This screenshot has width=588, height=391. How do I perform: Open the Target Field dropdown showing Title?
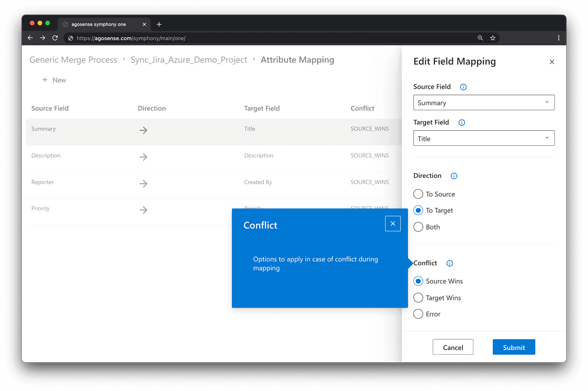click(483, 138)
